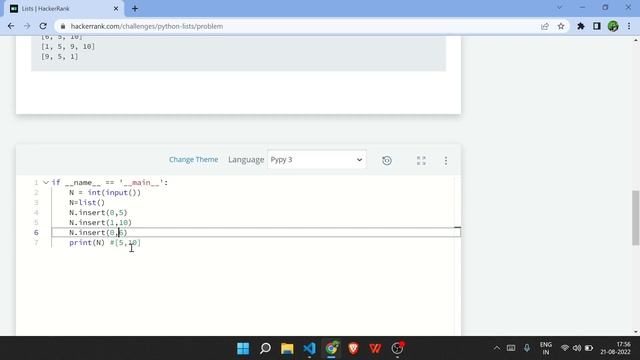Reset code with the history icon
Image resolution: width=640 pixels, height=360 pixels.
coord(387,160)
